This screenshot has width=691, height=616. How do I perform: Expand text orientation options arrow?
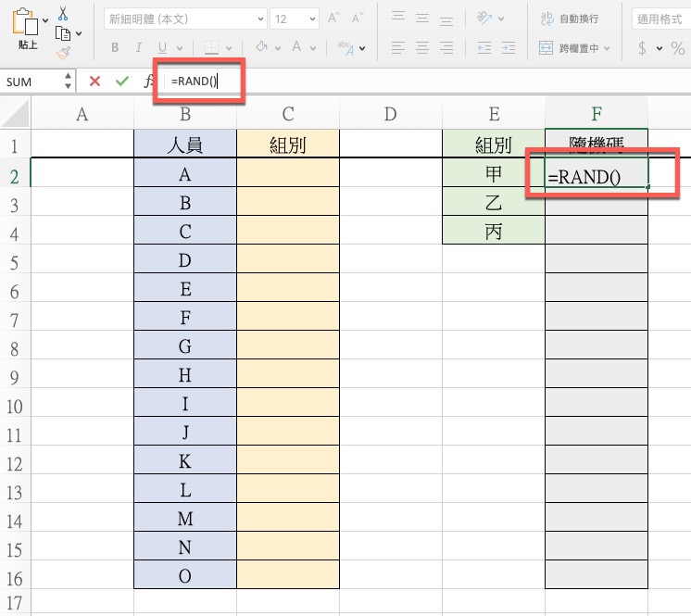[x=501, y=19]
